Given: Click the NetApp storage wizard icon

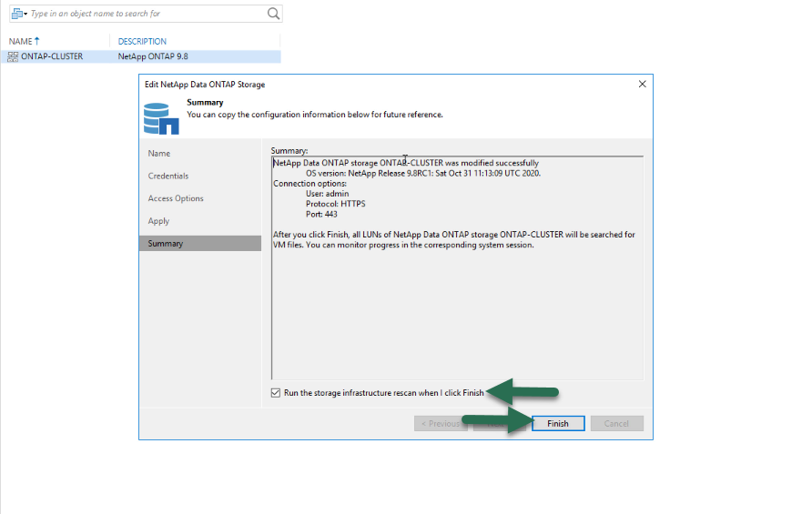Looking at the screenshot, I should (x=161, y=118).
